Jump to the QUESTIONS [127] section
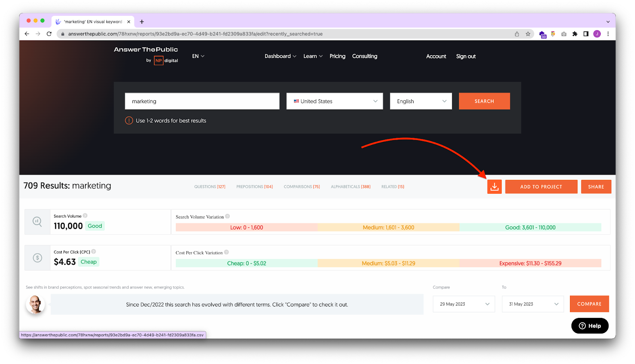The width and height of the screenshot is (635, 364). (210, 187)
